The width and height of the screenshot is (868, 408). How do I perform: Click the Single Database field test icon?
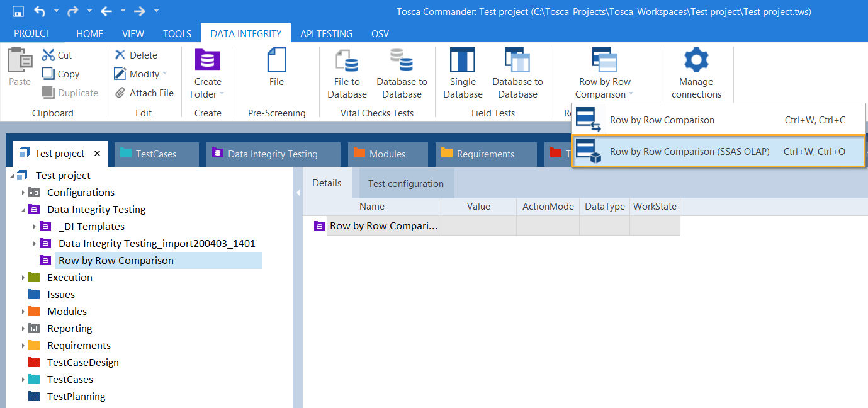point(463,61)
